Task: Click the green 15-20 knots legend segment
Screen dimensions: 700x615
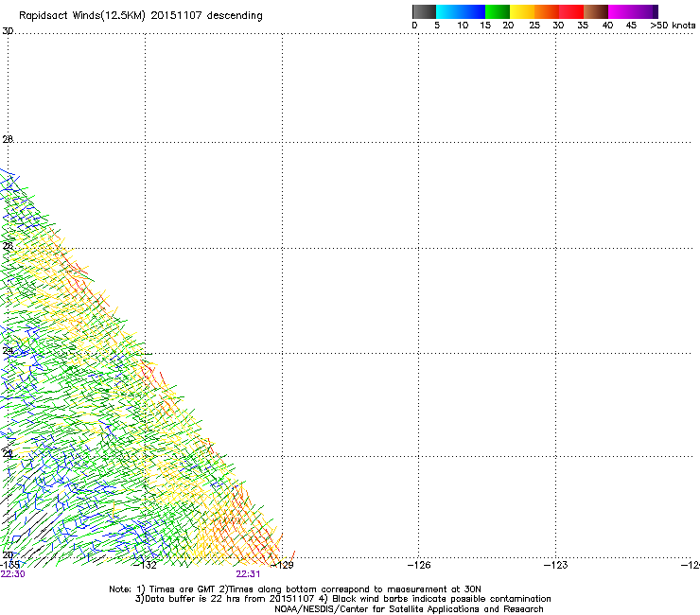Action: coord(498,11)
